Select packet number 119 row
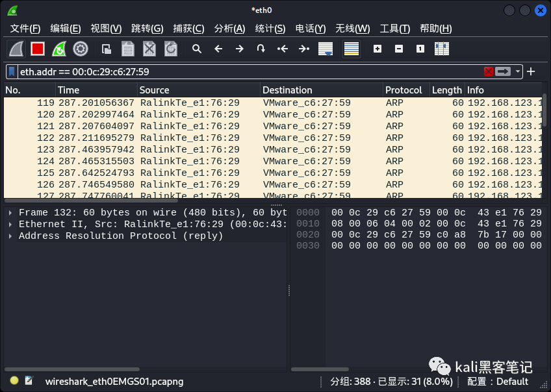 273,103
